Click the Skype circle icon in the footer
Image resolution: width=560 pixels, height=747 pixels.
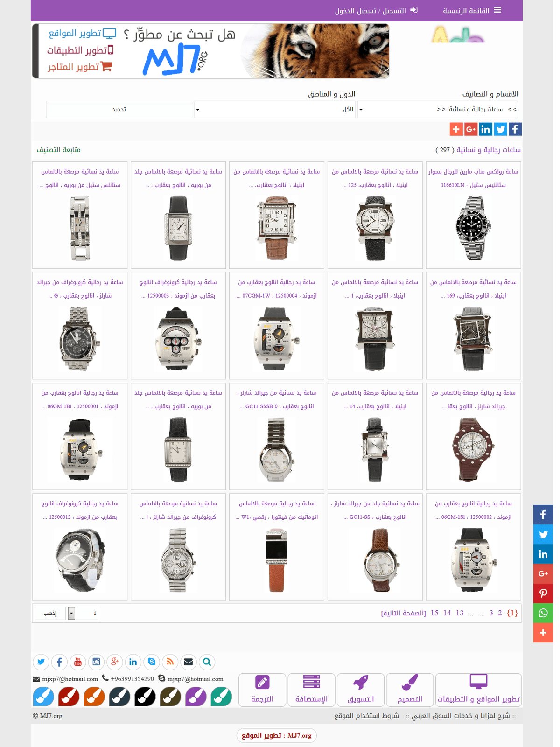[x=152, y=662]
